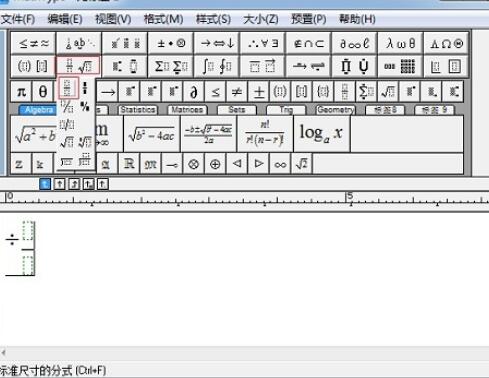Insert the Fraktur M symbol
Screen dimensions: 489x378
(x=150, y=164)
